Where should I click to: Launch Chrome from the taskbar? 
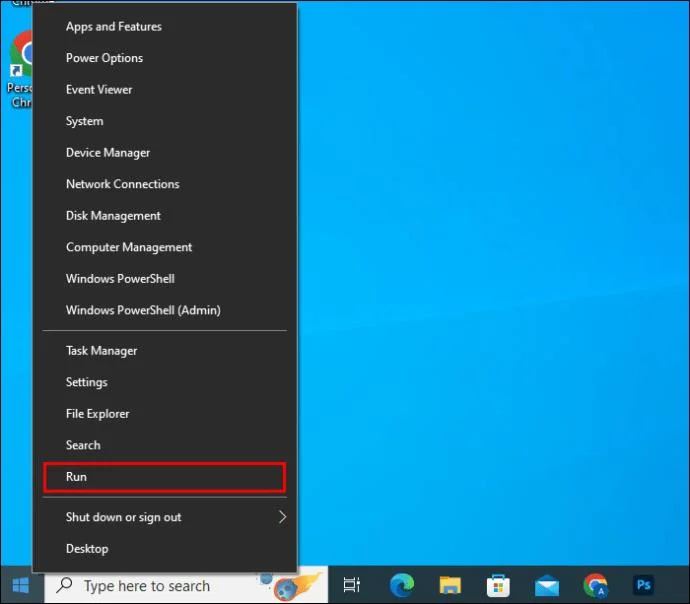pyautogui.click(x=595, y=586)
